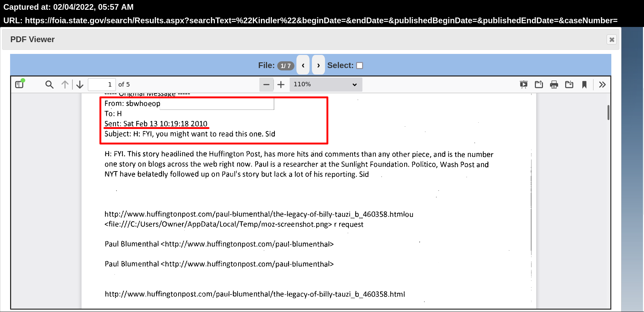Open the 110% zoom level dropdown
The height and width of the screenshot is (312, 644).
coord(325,84)
